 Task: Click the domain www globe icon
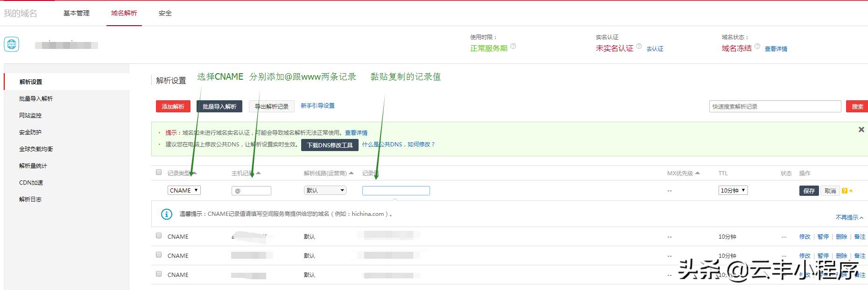12,44
